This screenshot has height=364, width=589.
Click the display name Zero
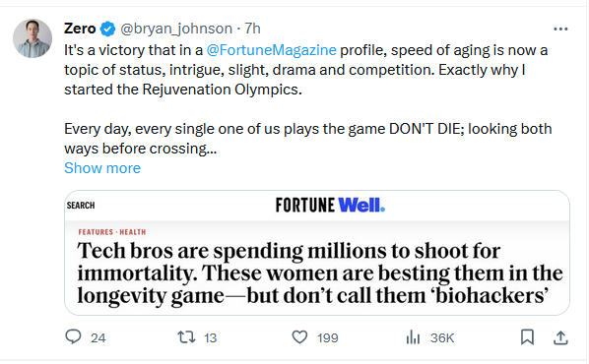click(x=80, y=29)
